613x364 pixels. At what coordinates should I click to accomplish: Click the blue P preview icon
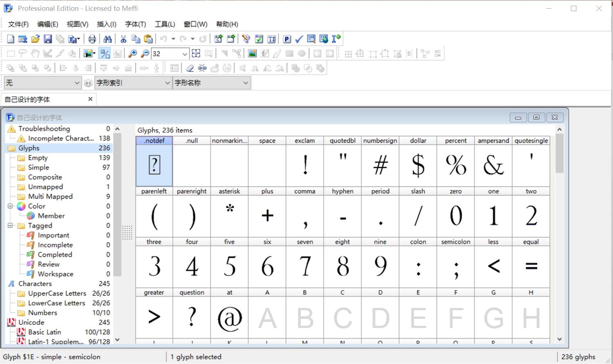point(287,39)
